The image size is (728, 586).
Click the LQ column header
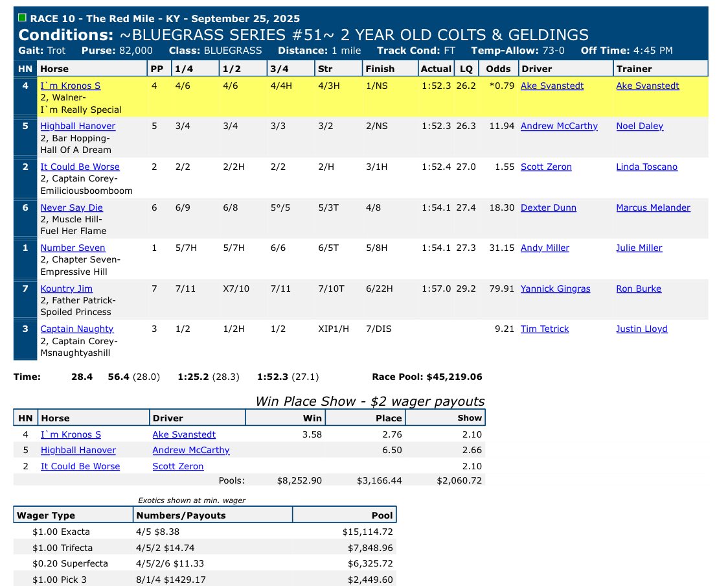pos(466,69)
